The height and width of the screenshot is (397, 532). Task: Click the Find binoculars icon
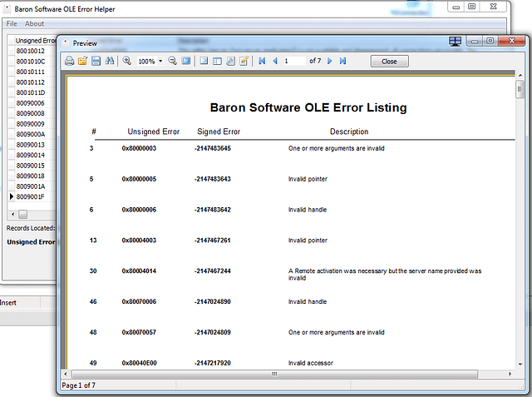coord(109,61)
